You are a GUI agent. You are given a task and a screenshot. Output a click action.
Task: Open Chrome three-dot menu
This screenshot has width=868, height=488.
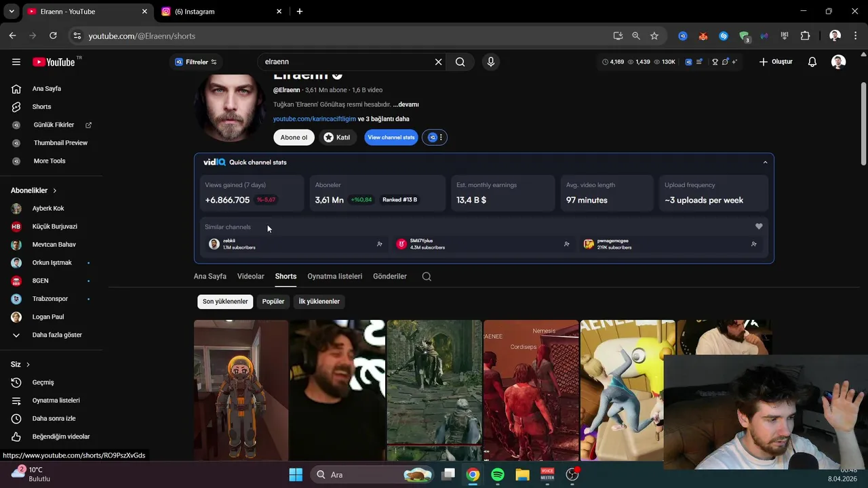tap(854, 36)
